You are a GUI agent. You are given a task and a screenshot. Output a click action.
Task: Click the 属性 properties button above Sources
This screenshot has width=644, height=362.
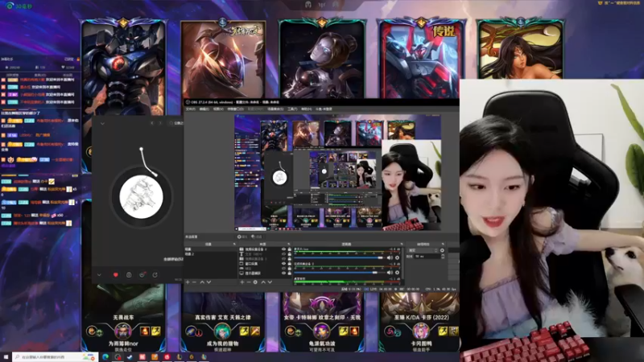(x=242, y=237)
